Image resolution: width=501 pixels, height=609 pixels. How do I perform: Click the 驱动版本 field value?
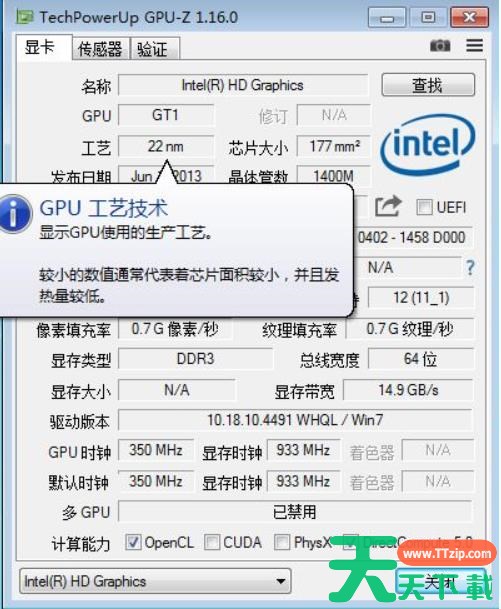[295, 420]
